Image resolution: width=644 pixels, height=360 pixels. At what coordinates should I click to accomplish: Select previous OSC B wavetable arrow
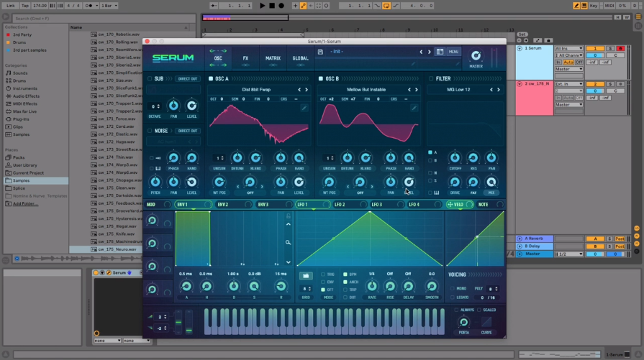pyautogui.click(x=409, y=89)
